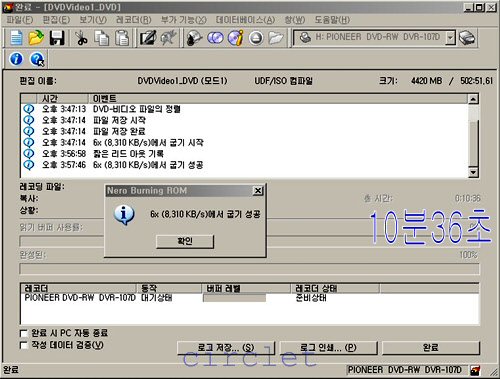Click the New compilation document icon
The height and width of the screenshot is (379, 500).
click(x=16, y=38)
